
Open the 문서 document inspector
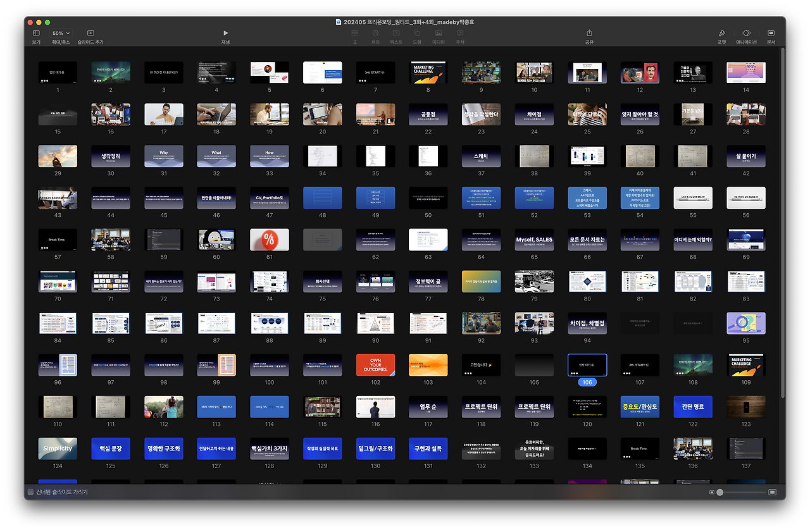coord(771,33)
